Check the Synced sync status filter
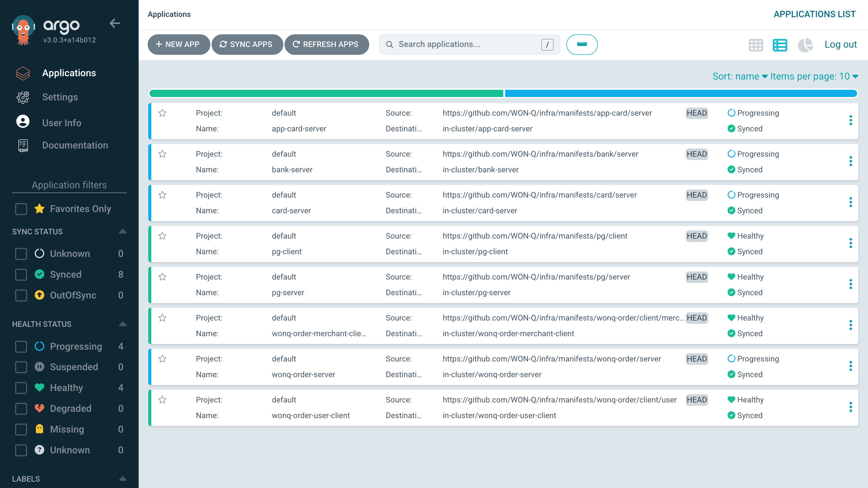 click(21, 274)
